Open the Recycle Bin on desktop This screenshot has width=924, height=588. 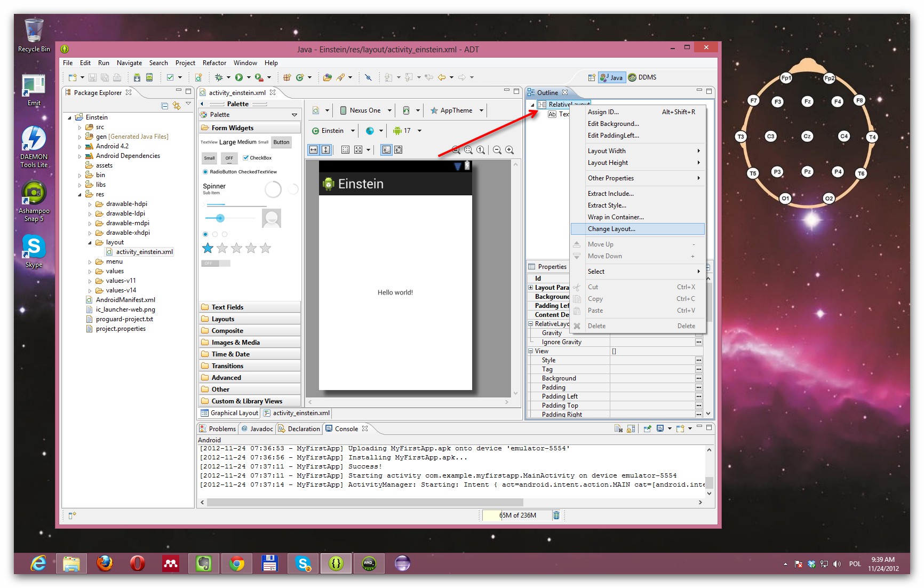(x=34, y=35)
